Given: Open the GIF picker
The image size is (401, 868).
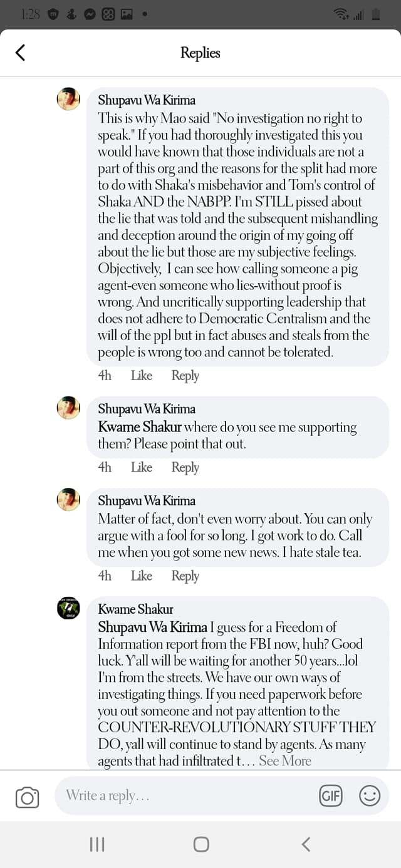Looking at the screenshot, I should 330,796.
